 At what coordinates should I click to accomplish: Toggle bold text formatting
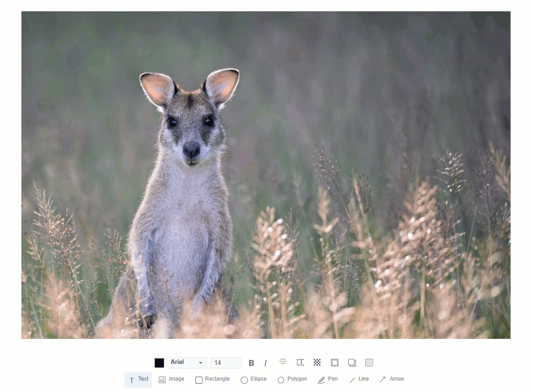coord(251,363)
